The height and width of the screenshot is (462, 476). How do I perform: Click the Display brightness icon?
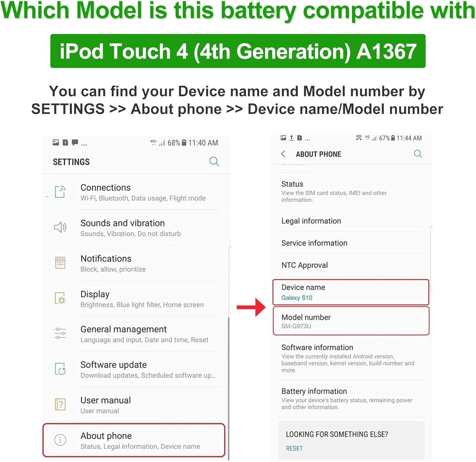[x=60, y=298]
